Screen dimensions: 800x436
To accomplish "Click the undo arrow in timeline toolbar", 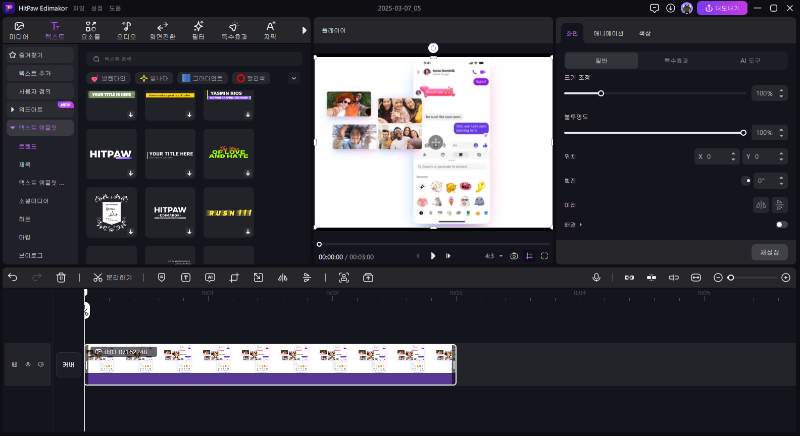I will (x=13, y=277).
